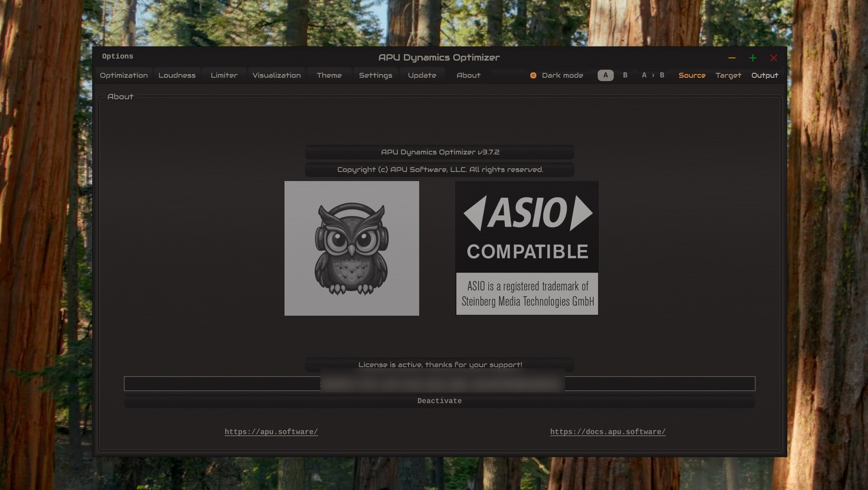Select the Visualization tab

tap(276, 75)
